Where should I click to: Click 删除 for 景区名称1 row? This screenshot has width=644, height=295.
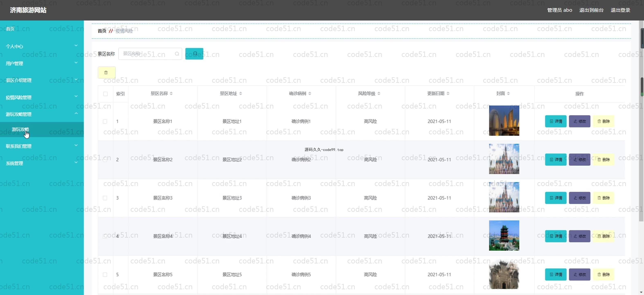pos(603,121)
